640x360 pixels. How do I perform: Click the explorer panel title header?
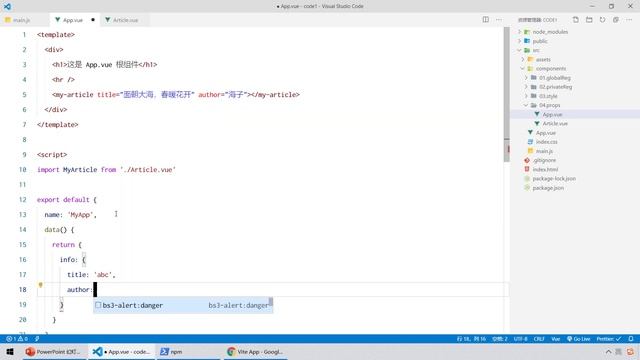[x=538, y=20]
